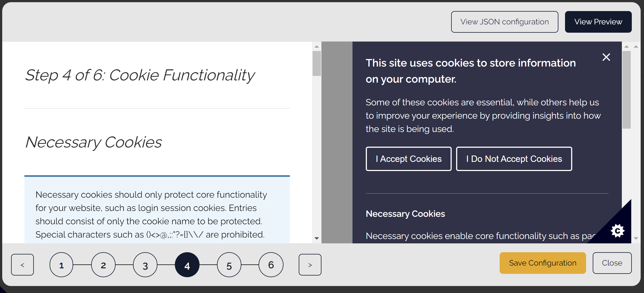Image resolution: width=644 pixels, height=293 pixels.
Task: Jump to step 1
Action: click(x=62, y=265)
